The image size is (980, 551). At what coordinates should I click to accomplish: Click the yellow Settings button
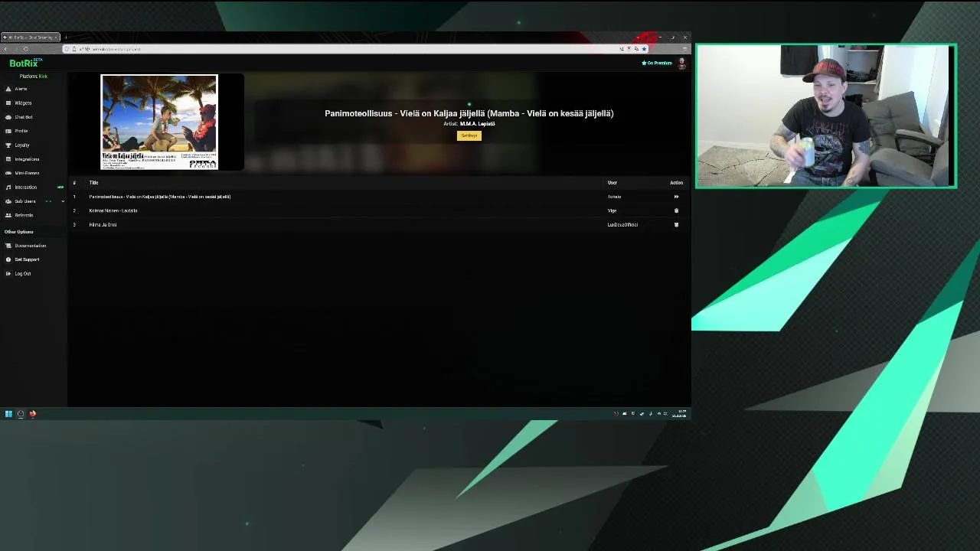pyautogui.click(x=469, y=135)
